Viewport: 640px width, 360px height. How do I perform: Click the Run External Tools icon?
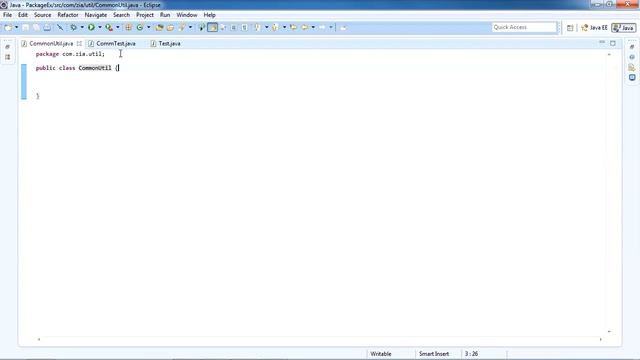click(109, 27)
